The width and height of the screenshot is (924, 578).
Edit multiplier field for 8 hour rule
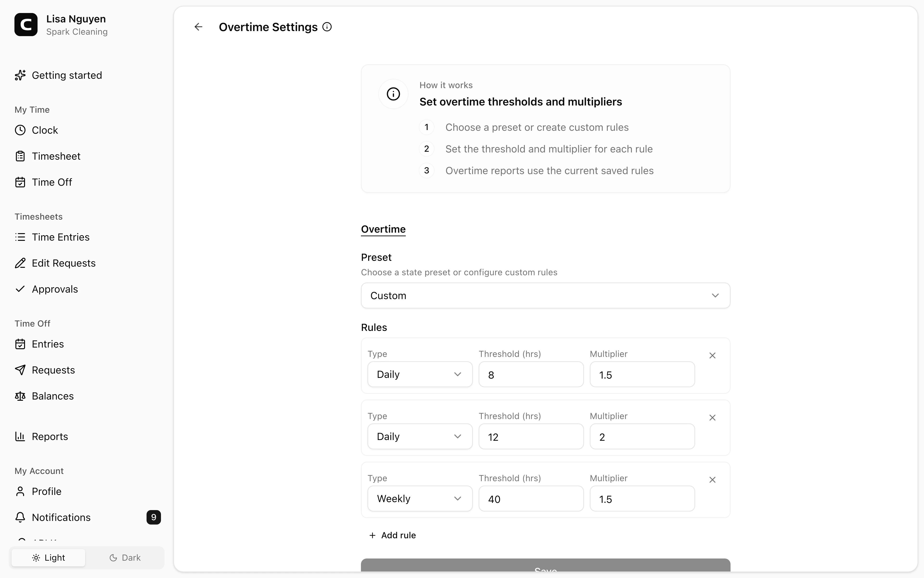pyautogui.click(x=642, y=374)
